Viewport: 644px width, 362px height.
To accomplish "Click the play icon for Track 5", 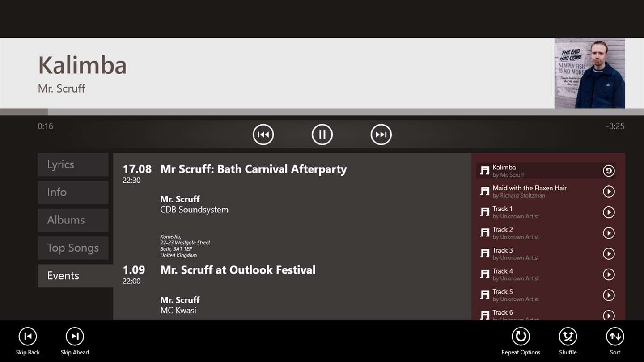I will 609,295.
